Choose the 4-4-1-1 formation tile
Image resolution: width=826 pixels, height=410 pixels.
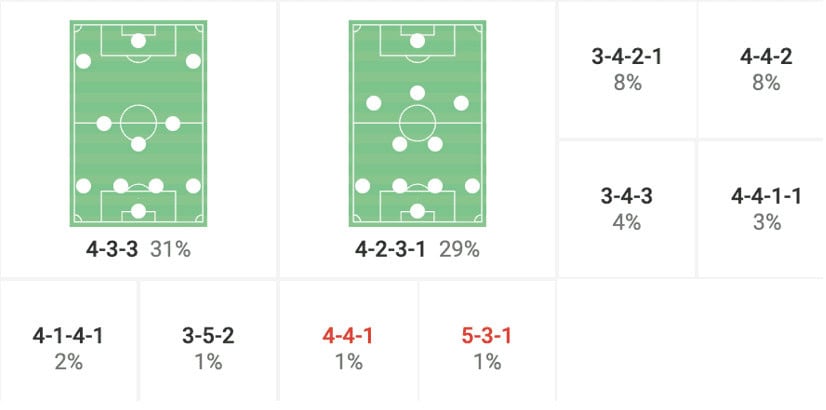pos(766,208)
